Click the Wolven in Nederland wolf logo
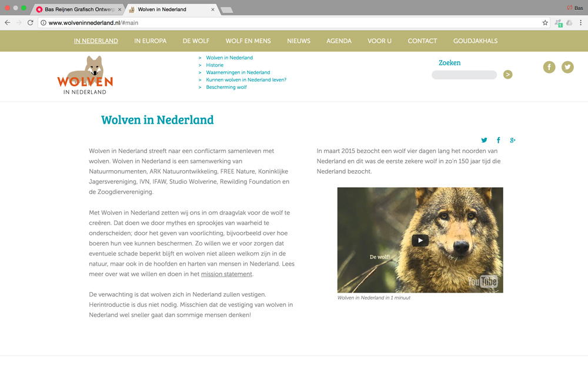Screen dimensions: 588x368 tap(85, 75)
